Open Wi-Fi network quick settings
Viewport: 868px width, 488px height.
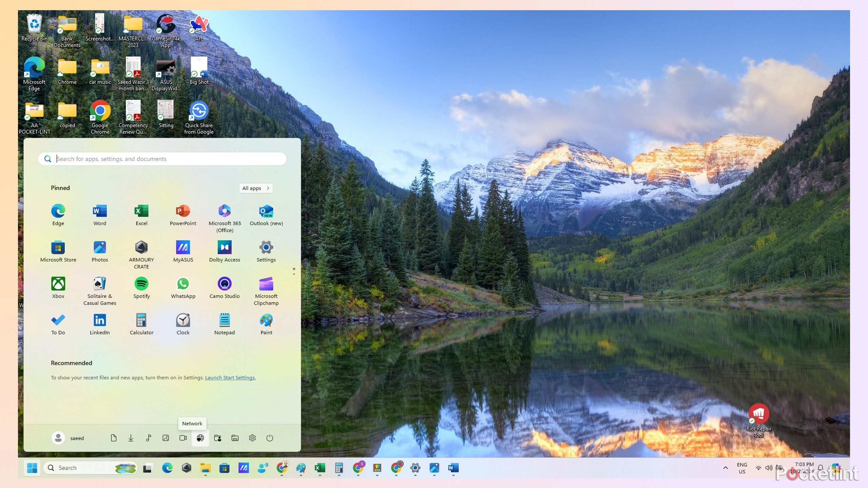pyautogui.click(x=758, y=468)
